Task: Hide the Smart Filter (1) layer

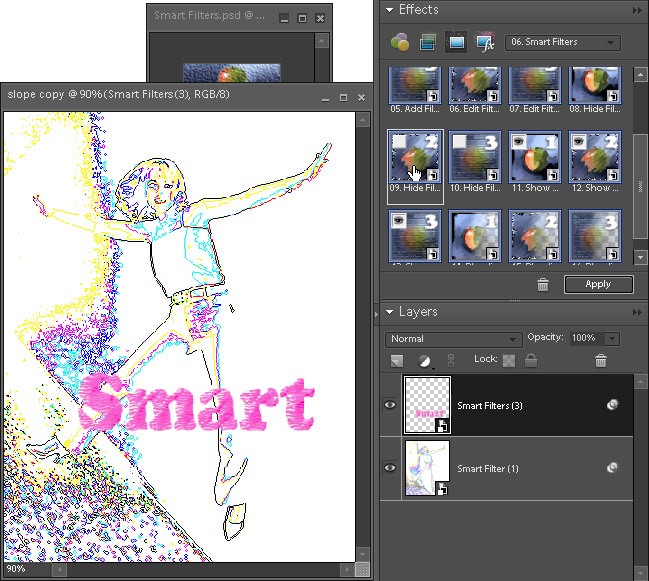Action: pyautogui.click(x=390, y=468)
